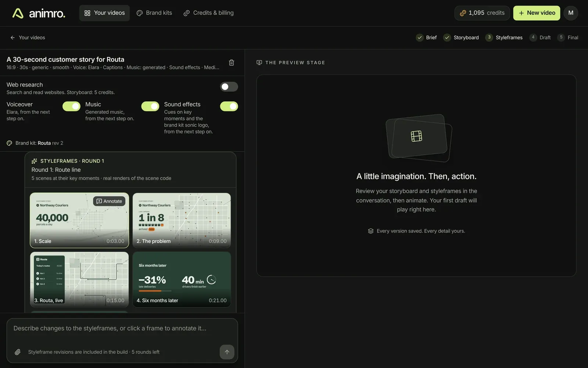Screen dimensions: 588x368
Task: Select the 4. Six months later styleframe
Action: click(182, 279)
